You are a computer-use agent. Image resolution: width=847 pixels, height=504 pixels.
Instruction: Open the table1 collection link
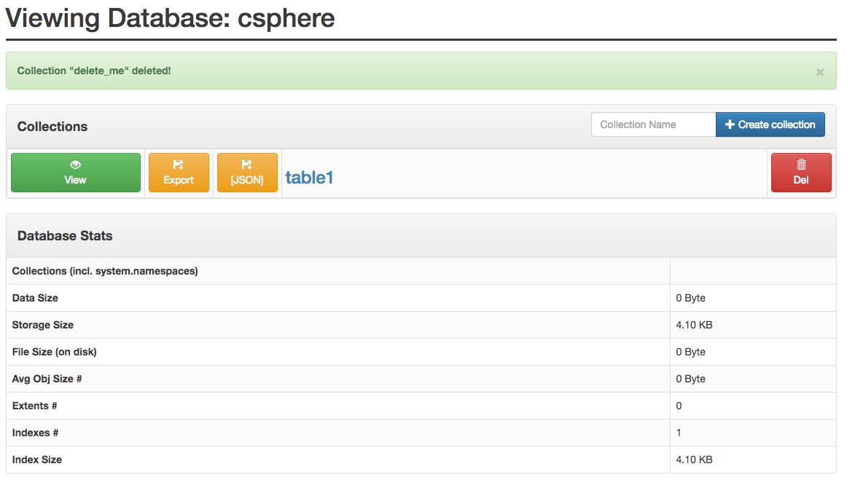[x=309, y=177]
